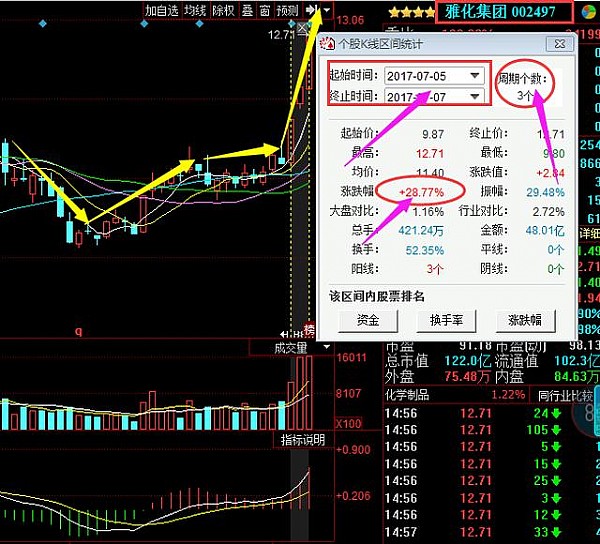This screenshot has width=600, height=544.
Task: Expand the toolbar dropdown arrow after 预测
Action: click(326, 10)
